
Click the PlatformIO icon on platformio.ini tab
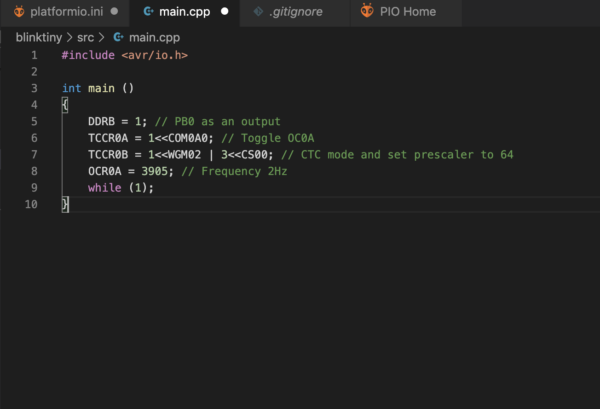tap(19, 12)
